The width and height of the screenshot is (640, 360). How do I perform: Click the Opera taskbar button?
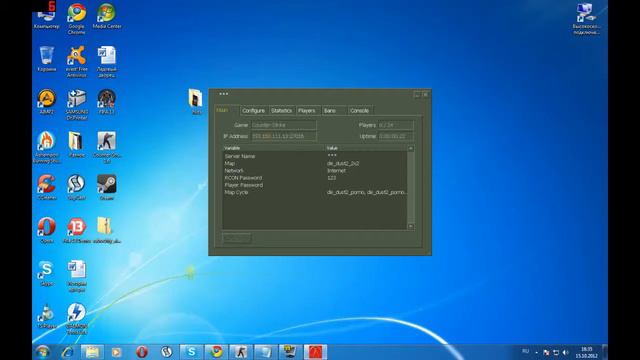click(x=142, y=352)
